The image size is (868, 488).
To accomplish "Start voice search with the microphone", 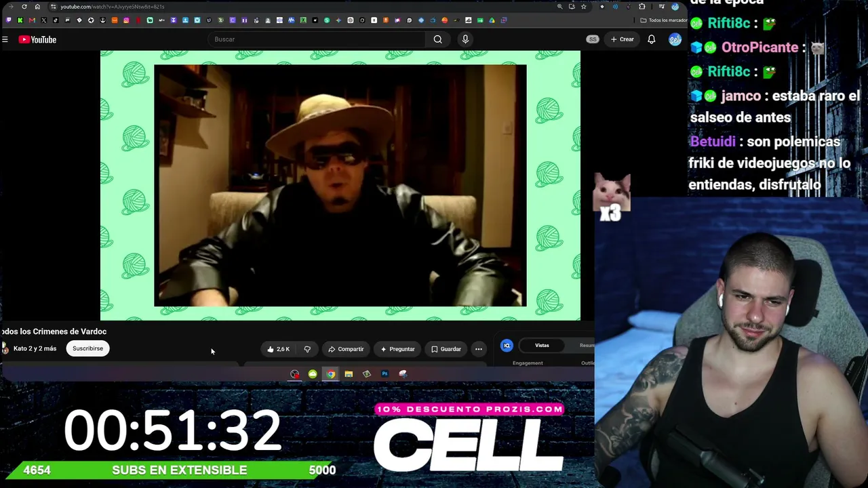I will tap(465, 39).
